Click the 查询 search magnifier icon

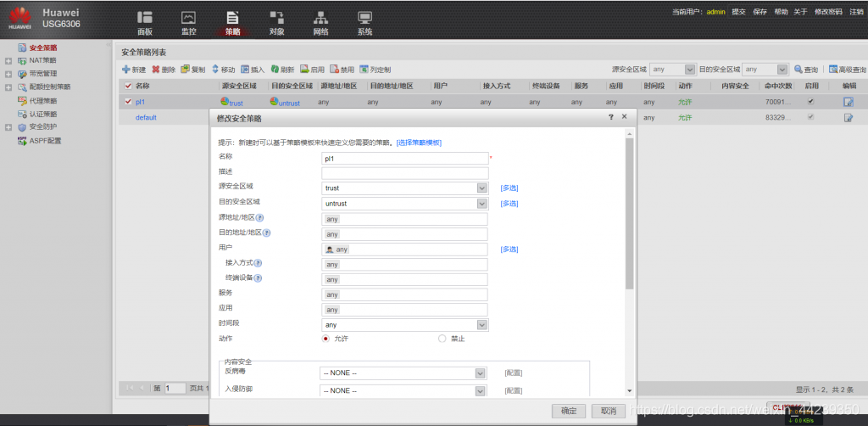click(x=798, y=70)
